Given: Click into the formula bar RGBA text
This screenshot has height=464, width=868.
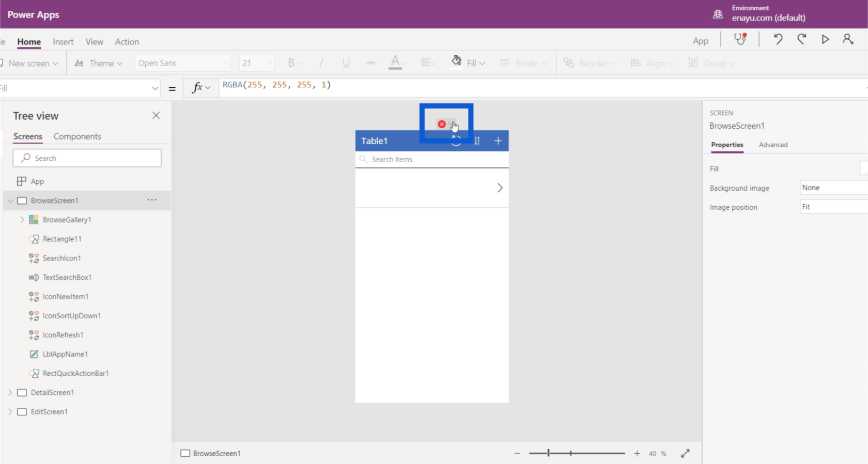Looking at the screenshot, I should point(276,85).
